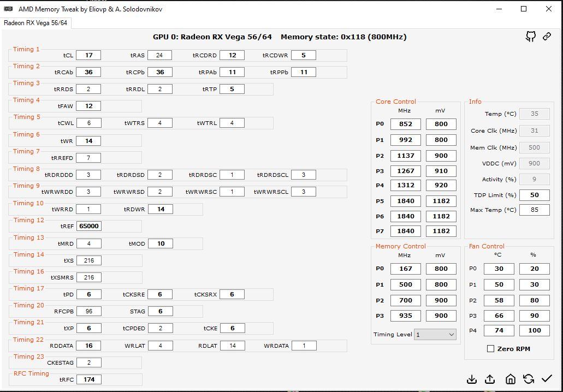Click the link chain icon
Viewport: 563px width, 392px height.
547,36
